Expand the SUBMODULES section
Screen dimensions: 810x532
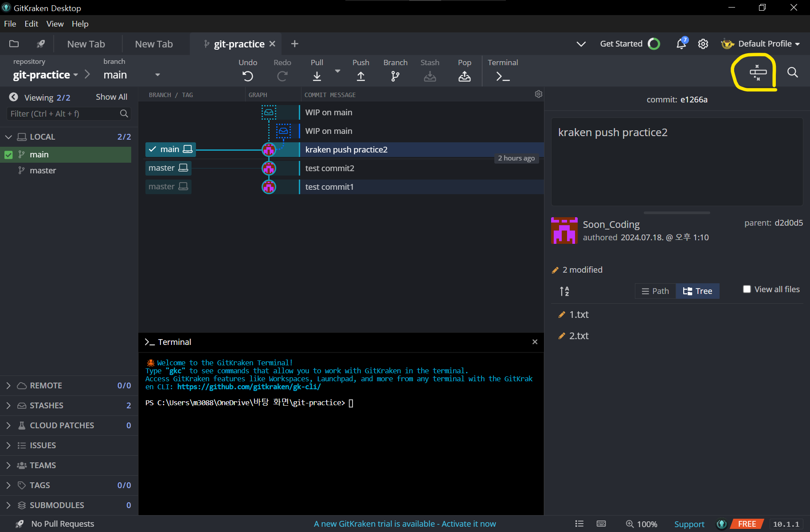[x=8, y=505]
